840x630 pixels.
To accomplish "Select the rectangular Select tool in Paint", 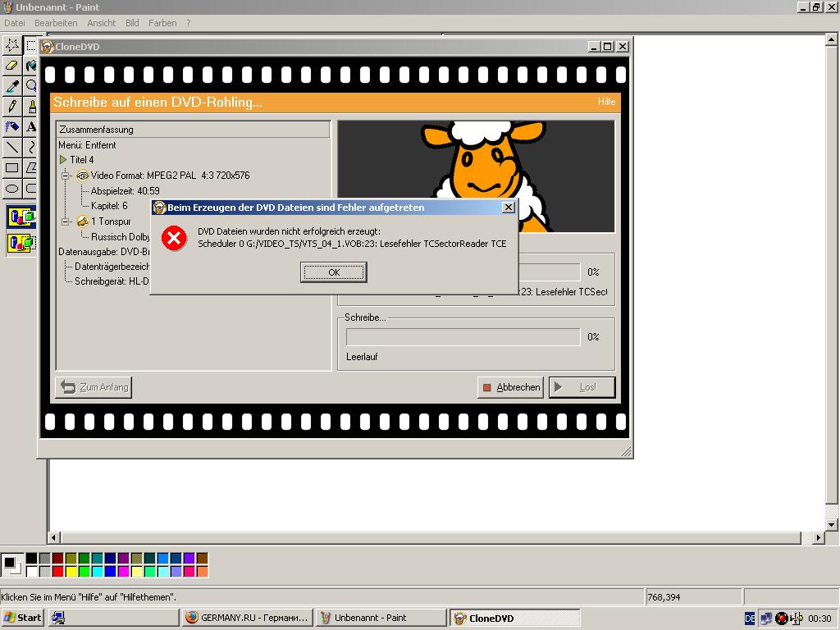I will pyautogui.click(x=30, y=45).
